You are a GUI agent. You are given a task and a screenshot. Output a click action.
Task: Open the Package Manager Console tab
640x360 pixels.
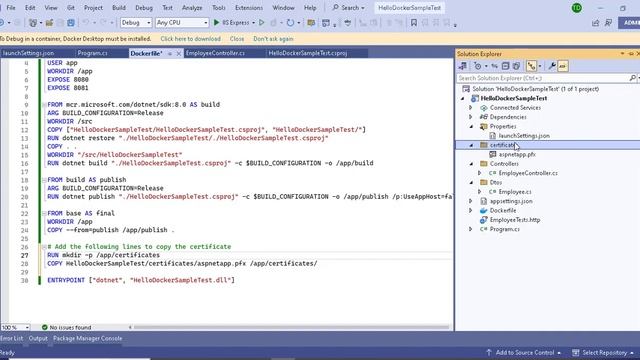tap(87, 338)
